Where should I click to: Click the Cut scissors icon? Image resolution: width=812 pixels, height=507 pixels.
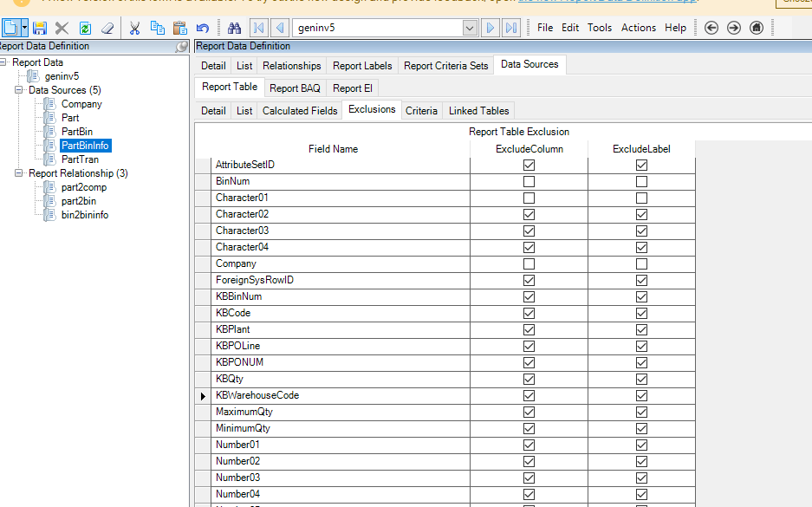(134, 28)
